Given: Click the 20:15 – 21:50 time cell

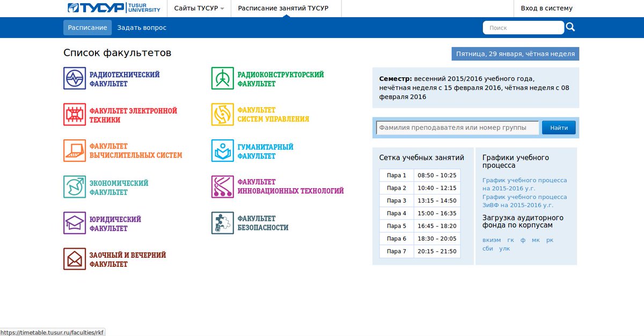Looking at the screenshot, I should [x=437, y=251].
